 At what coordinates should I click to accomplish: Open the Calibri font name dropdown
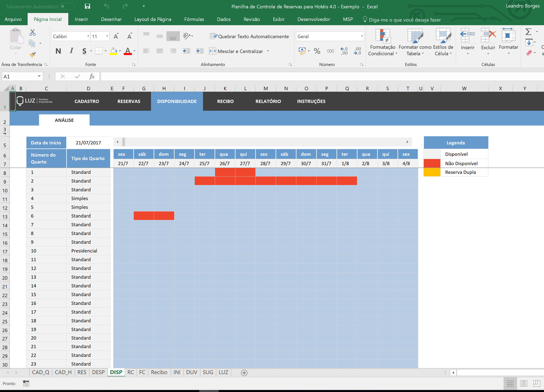point(88,36)
